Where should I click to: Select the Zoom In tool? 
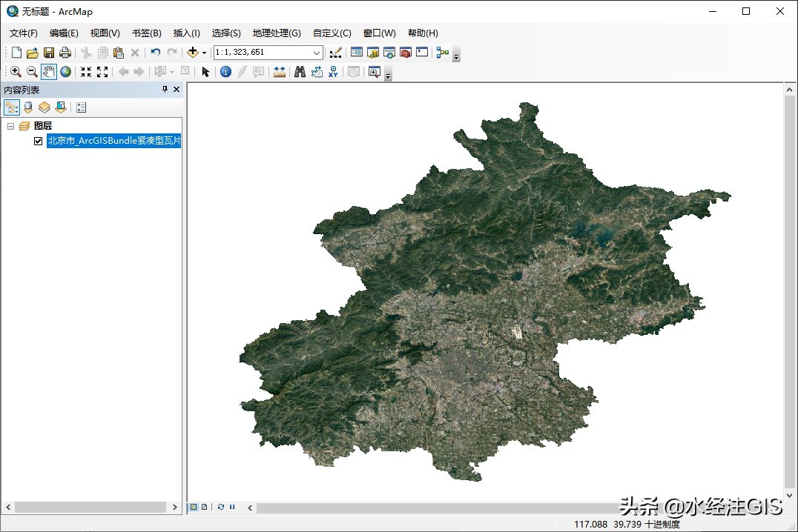point(16,71)
